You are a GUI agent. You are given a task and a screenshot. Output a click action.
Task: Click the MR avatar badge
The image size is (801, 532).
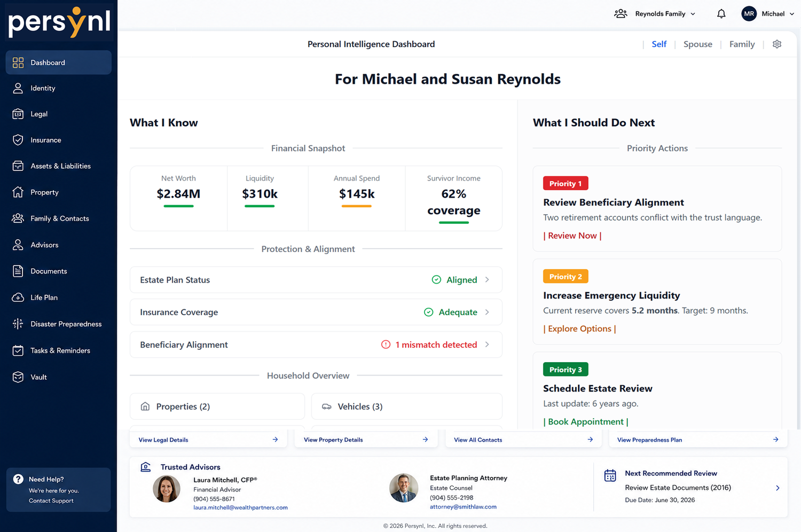[749, 14]
